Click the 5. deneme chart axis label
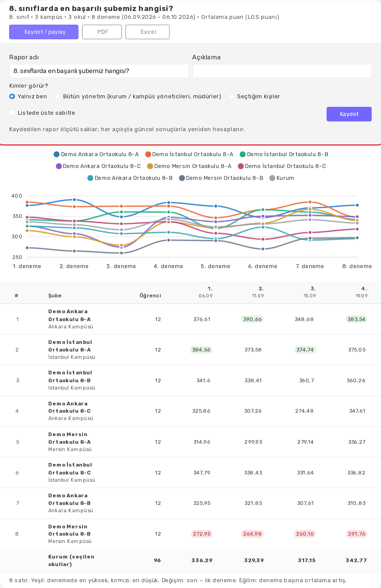Viewport: 381px width, 588px height. point(216,266)
